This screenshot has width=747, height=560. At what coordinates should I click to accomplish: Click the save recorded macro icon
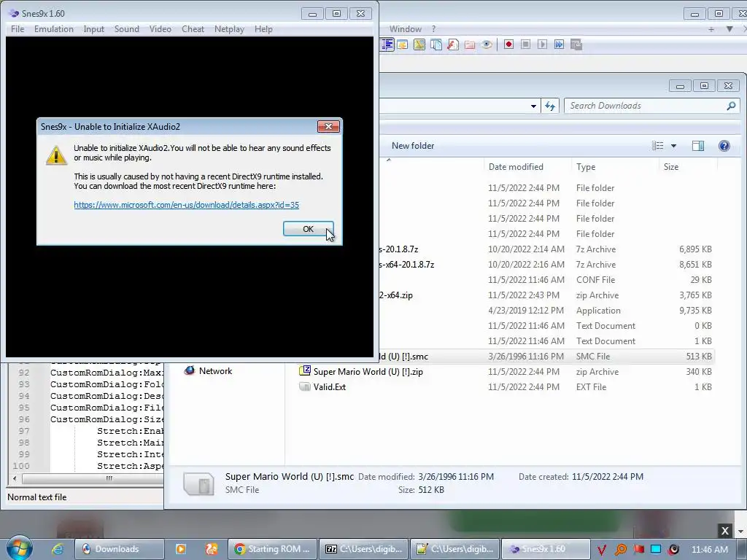[576, 44]
